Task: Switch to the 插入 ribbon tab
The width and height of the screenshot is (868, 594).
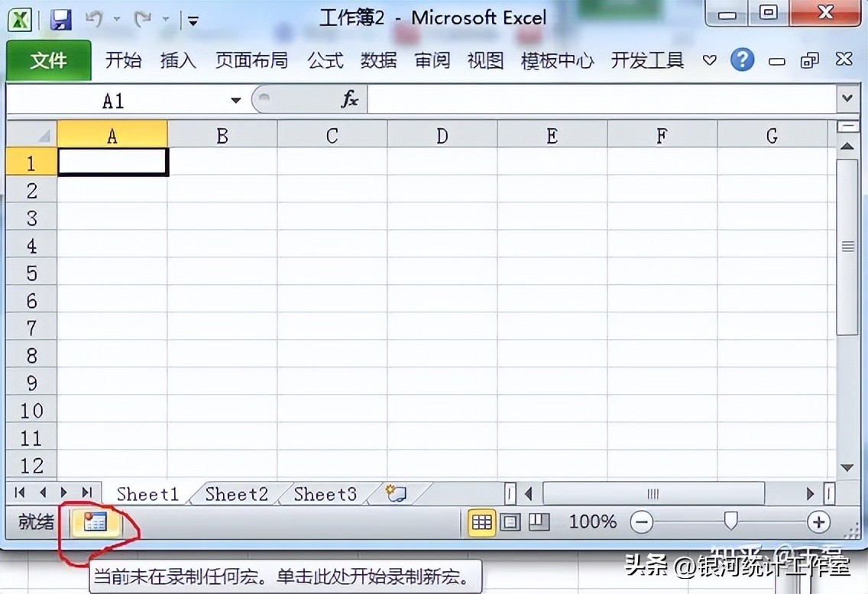Action: click(x=178, y=60)
